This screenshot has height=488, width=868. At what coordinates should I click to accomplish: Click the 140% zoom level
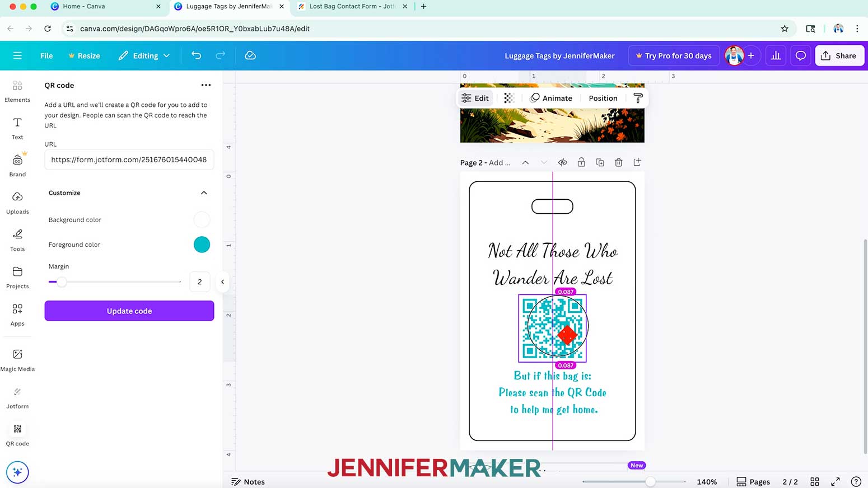click(707, 481)
